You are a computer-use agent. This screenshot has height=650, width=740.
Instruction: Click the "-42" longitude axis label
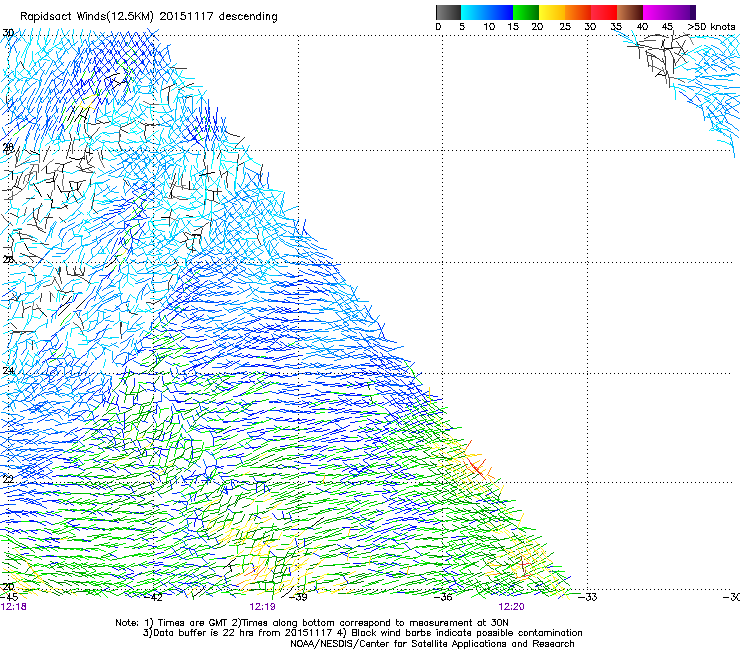154,597
